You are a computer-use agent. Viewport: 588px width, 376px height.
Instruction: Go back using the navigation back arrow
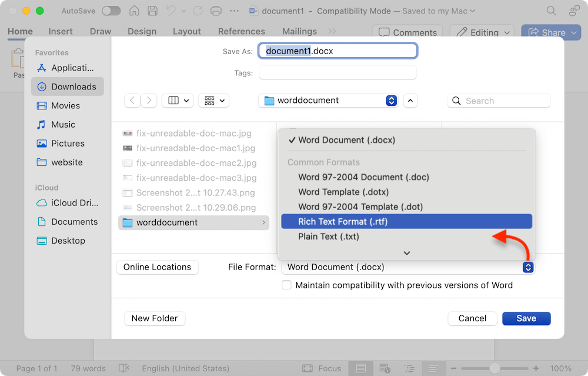click(x=132, y=100)
